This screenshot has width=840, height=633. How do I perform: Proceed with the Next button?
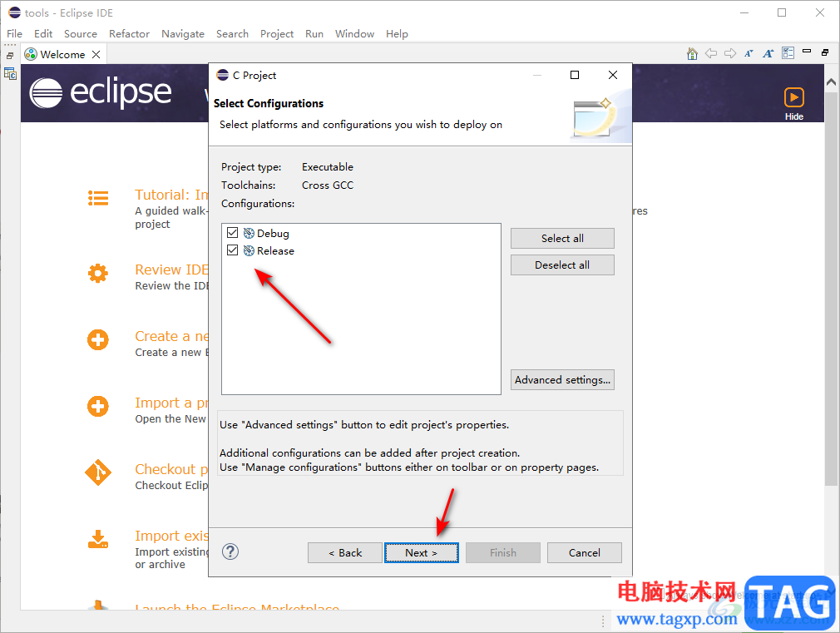pos(422,552)
